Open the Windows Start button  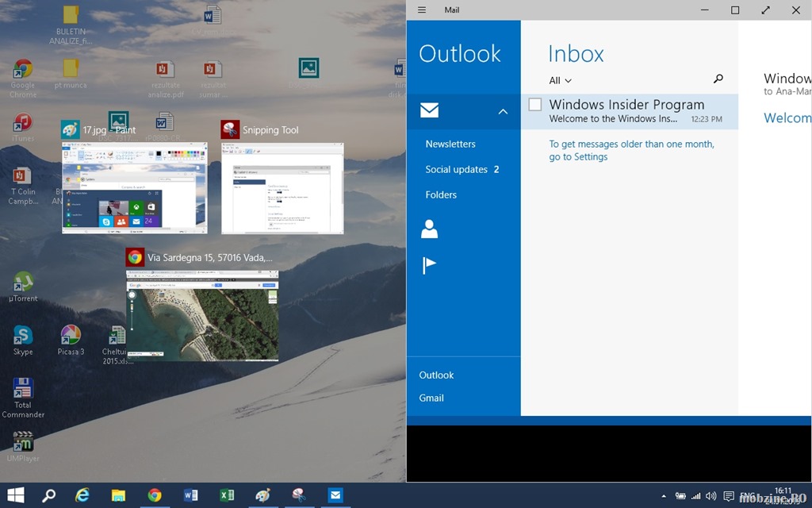[x=16, y=495]
